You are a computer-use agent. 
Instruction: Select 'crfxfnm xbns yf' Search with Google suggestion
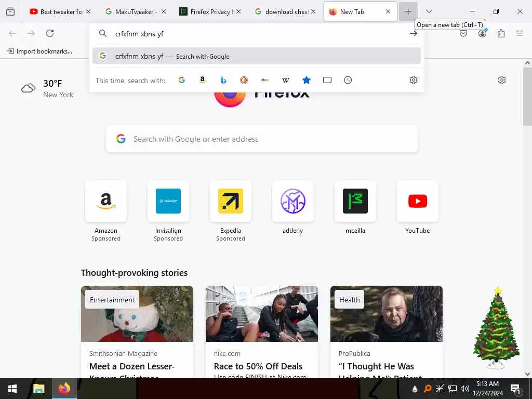pyautogui.click(x=257, y=56)
